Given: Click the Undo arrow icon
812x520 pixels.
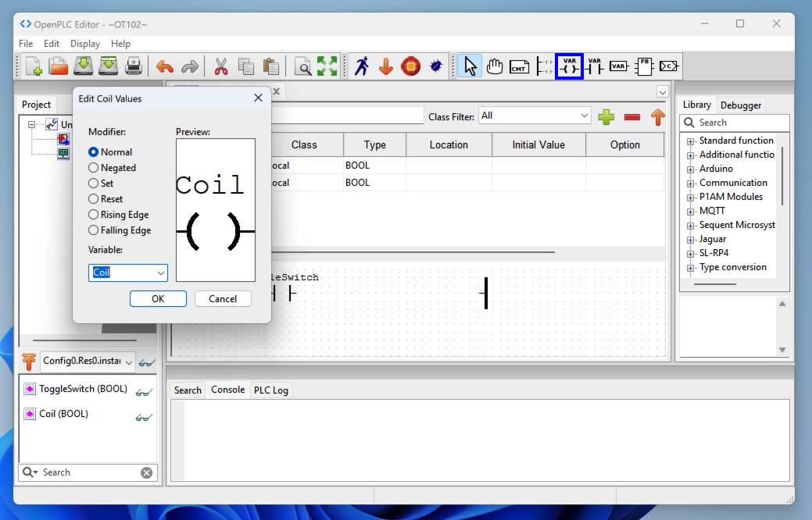Looking at the screenshot, I should (165, 66).
